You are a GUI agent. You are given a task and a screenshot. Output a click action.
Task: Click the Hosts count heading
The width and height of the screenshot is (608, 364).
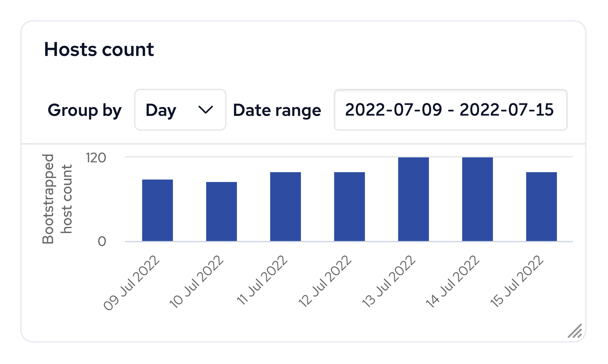tap(99, 49)
